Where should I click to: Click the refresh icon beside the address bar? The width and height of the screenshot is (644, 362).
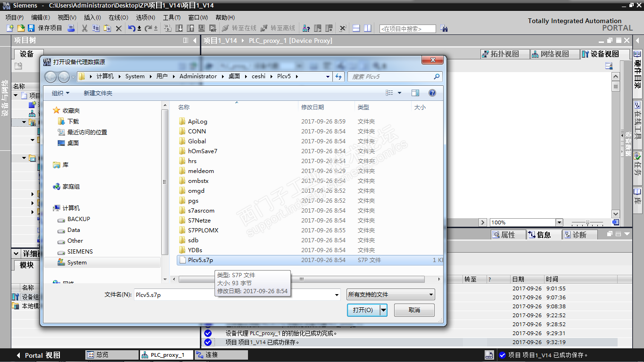coord(339,76)
